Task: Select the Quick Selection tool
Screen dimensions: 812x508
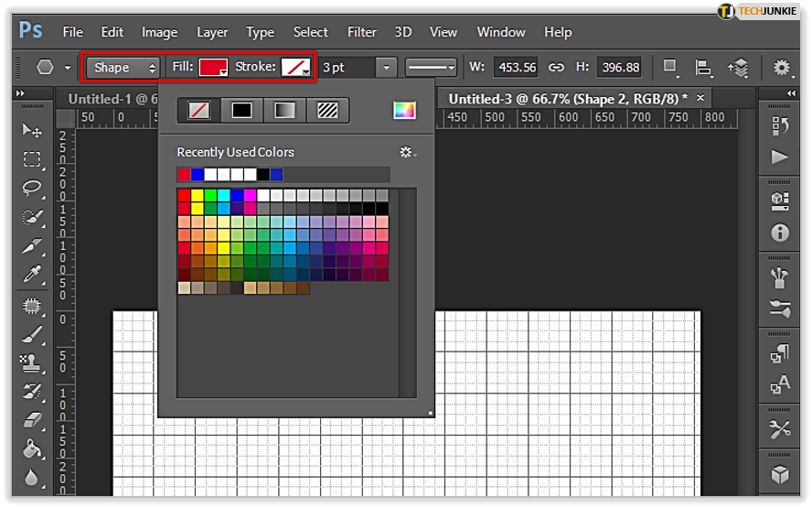Action: (x=32, y=217)
